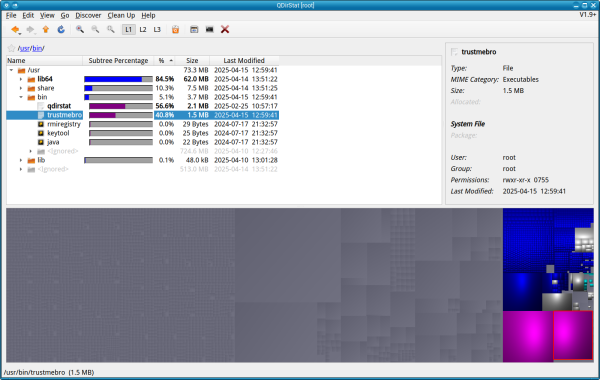
Task: Click the rmiregistry file icon
Action: point(41,124)
